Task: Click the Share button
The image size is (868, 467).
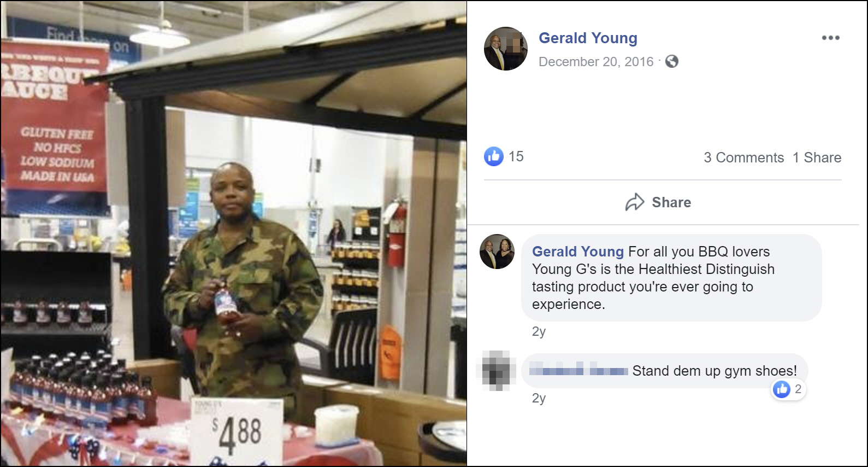Action: [658, 202]
